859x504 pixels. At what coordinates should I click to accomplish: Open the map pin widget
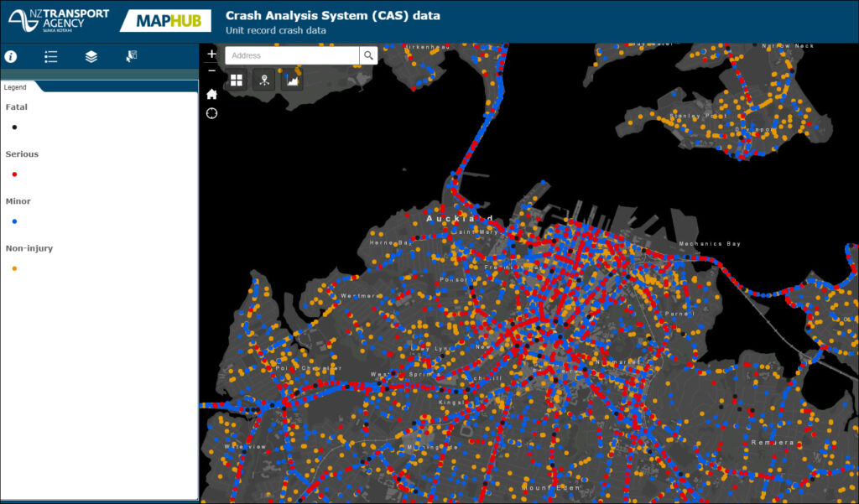(x=264, y=81)
